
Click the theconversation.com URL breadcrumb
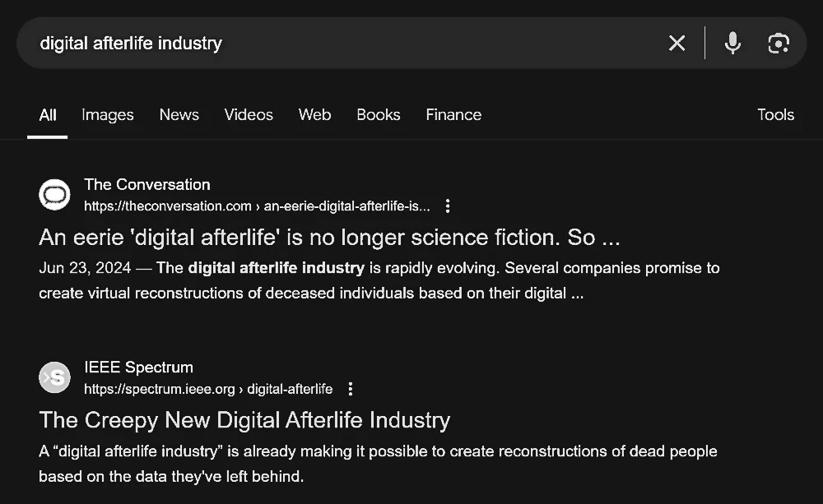click(257, 206)
